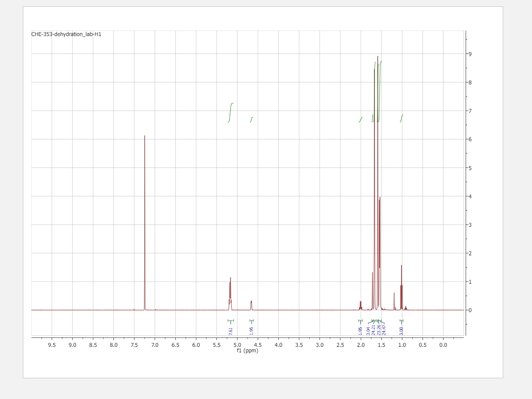Click the 3.0 tick label on ppm axis
532x399 pixels.
[x=319, y=345]
